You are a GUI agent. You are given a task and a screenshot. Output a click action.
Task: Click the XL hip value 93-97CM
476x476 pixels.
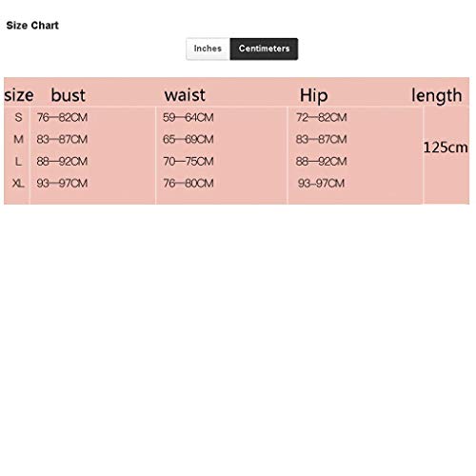tap(321, 183)
